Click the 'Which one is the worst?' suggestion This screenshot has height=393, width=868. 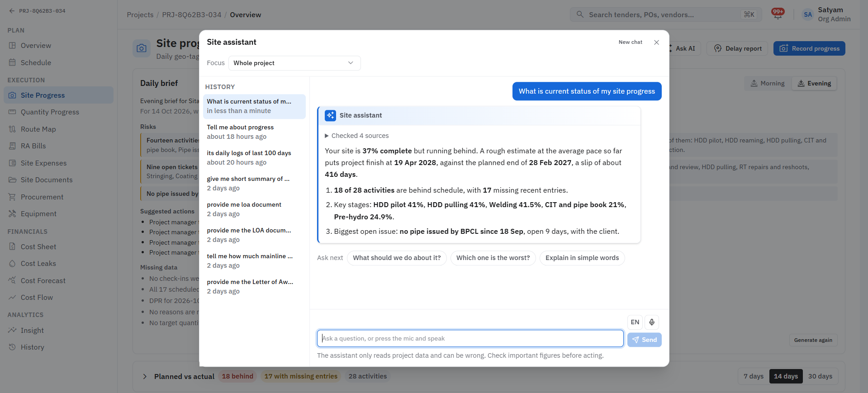tap(493, 258)
